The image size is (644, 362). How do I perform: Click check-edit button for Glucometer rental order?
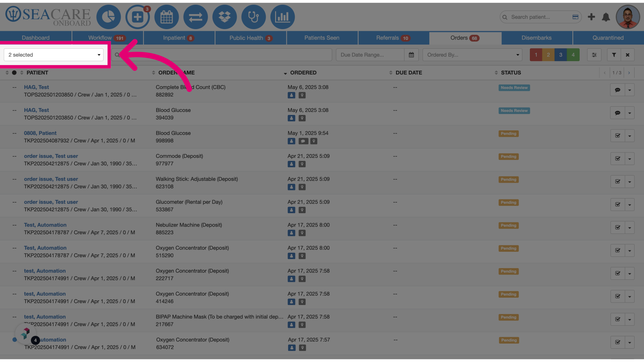pyautogui.click(x=618, y=204)
